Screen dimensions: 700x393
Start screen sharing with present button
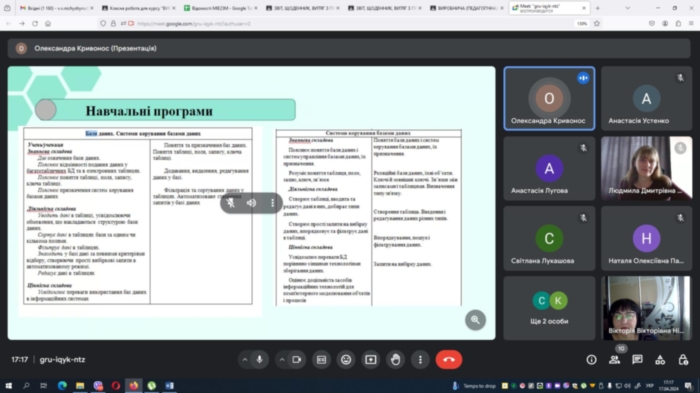click(371, 360)
